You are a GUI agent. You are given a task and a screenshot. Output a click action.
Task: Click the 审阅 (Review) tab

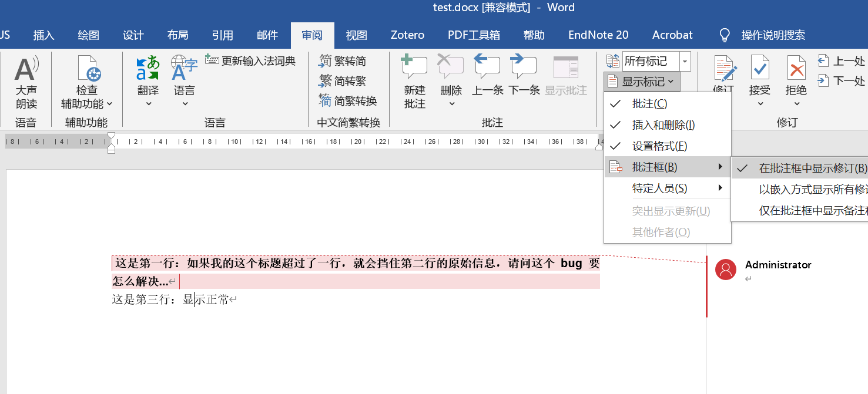coord(312,35)
